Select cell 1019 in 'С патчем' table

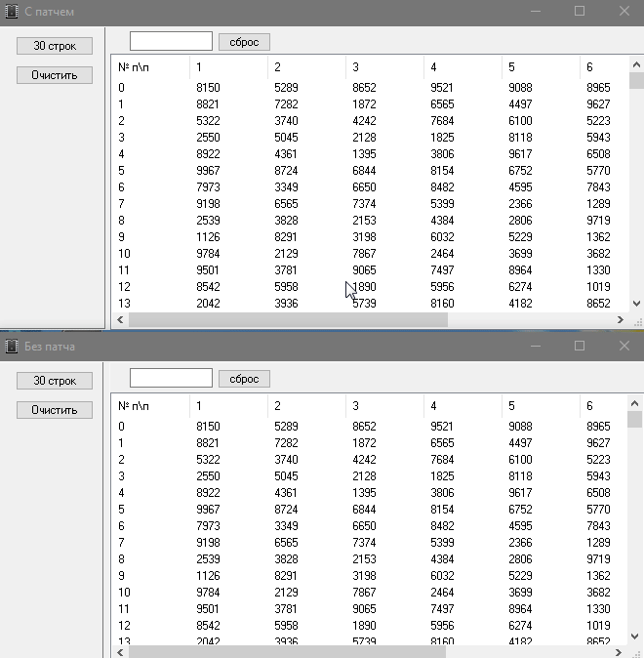598,287
